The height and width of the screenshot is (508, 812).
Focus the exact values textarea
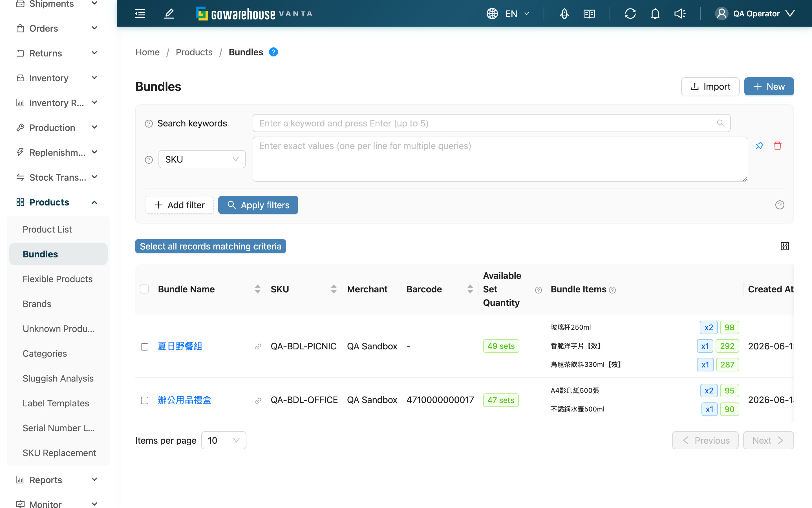pyautogui.click(x=500, y=159)
